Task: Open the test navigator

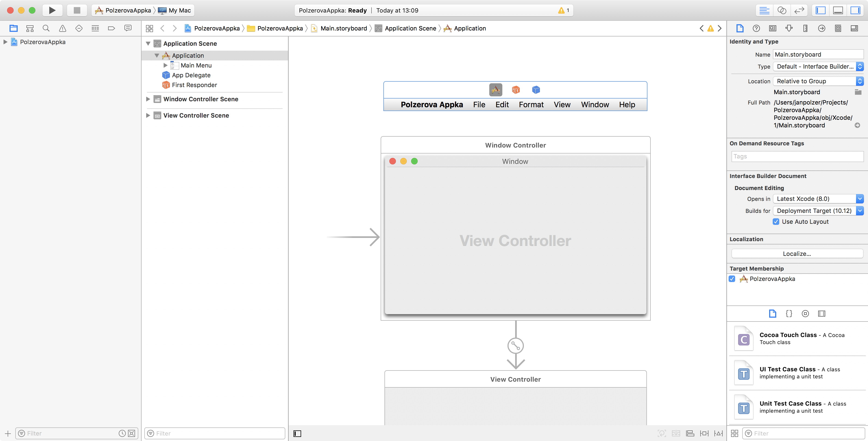Action: (79, 28)
